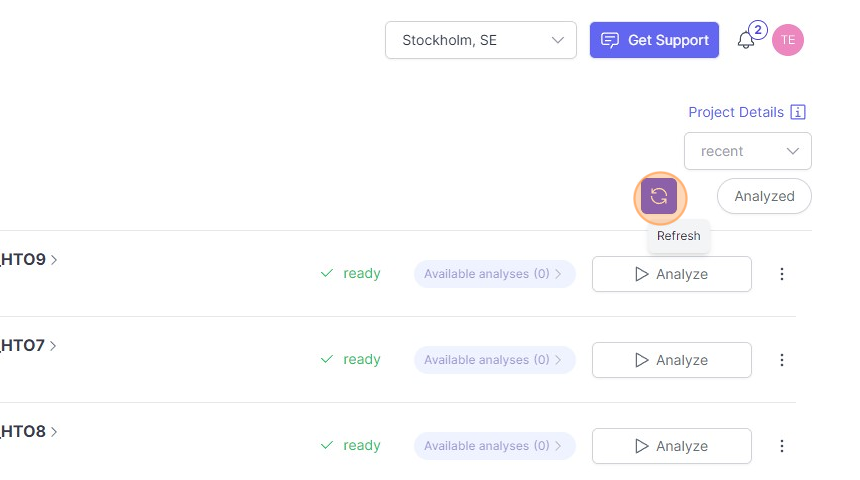This screenshot has height=480, width=860.
Task: Analyze the HTO9 sample
Action: pos(671,274)
